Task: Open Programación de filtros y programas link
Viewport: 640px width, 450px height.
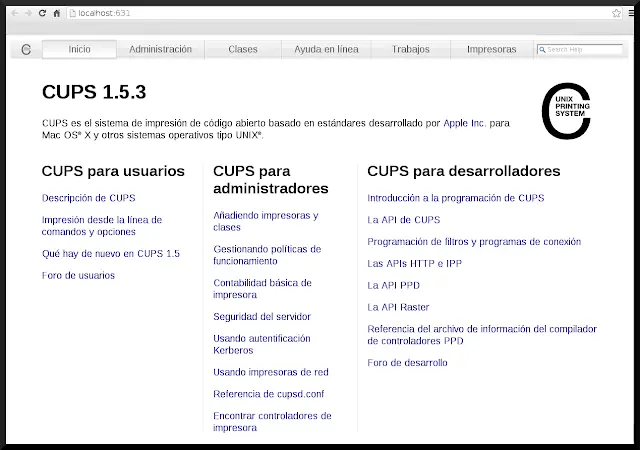Action: tap(474, 242)
